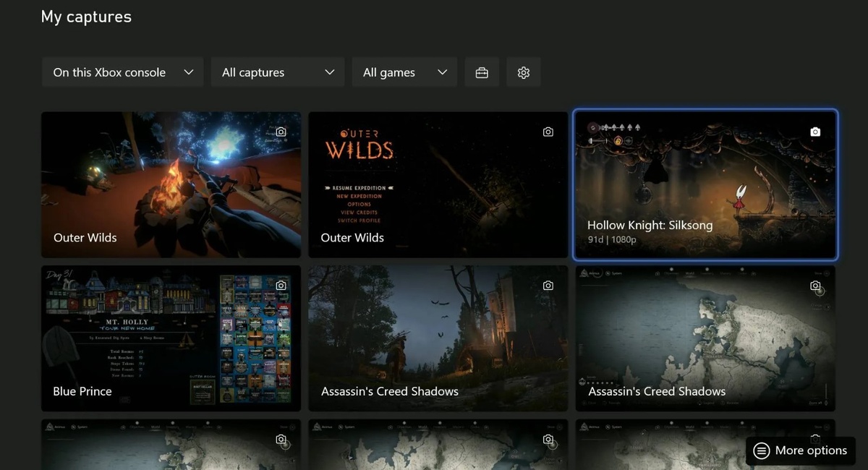Click the More options button
The width and height of the screenshot is (868, 470).
click(800, 450)
